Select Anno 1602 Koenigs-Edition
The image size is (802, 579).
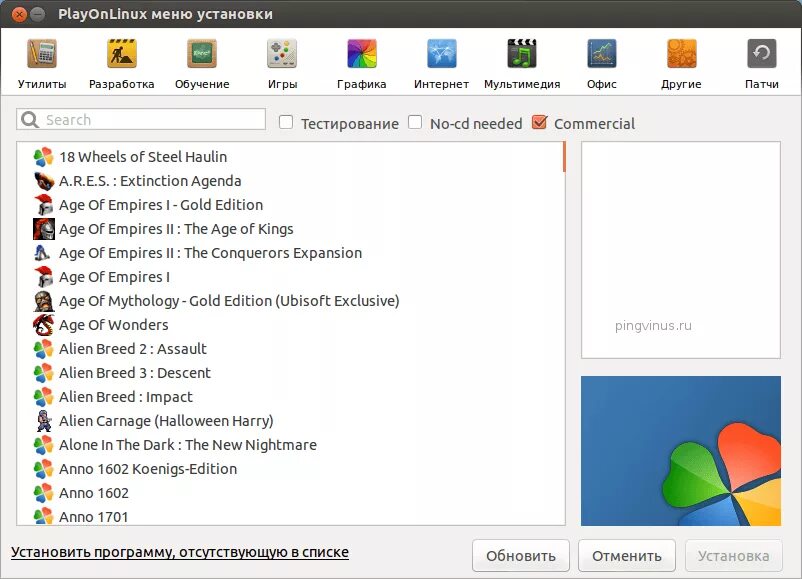coord(148,469)
